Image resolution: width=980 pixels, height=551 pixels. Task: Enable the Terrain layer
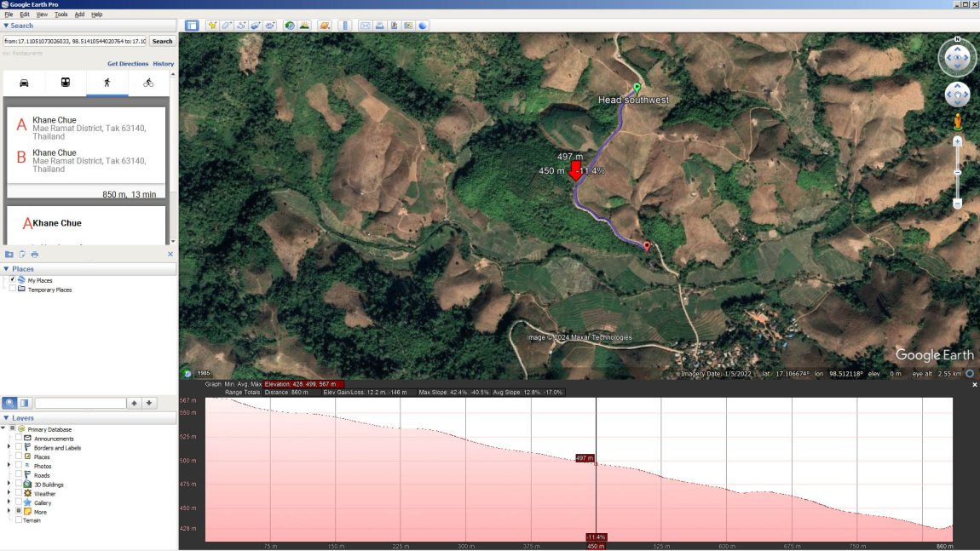click(18, 520)
